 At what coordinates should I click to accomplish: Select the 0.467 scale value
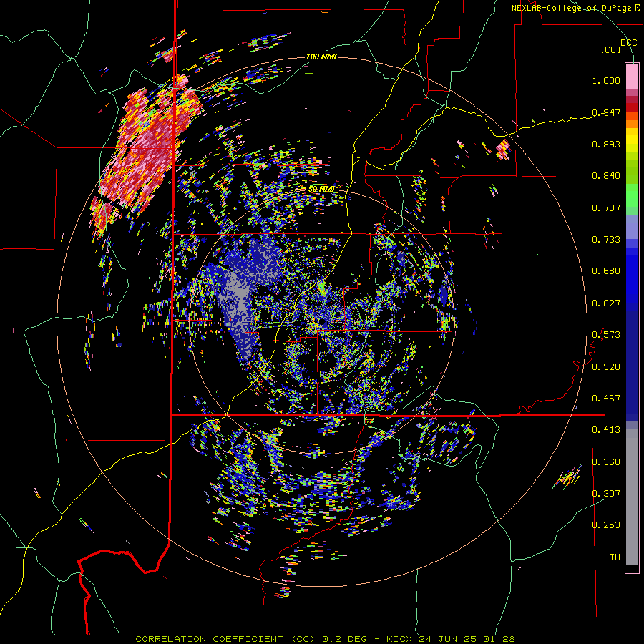click(x=606, y=399)
